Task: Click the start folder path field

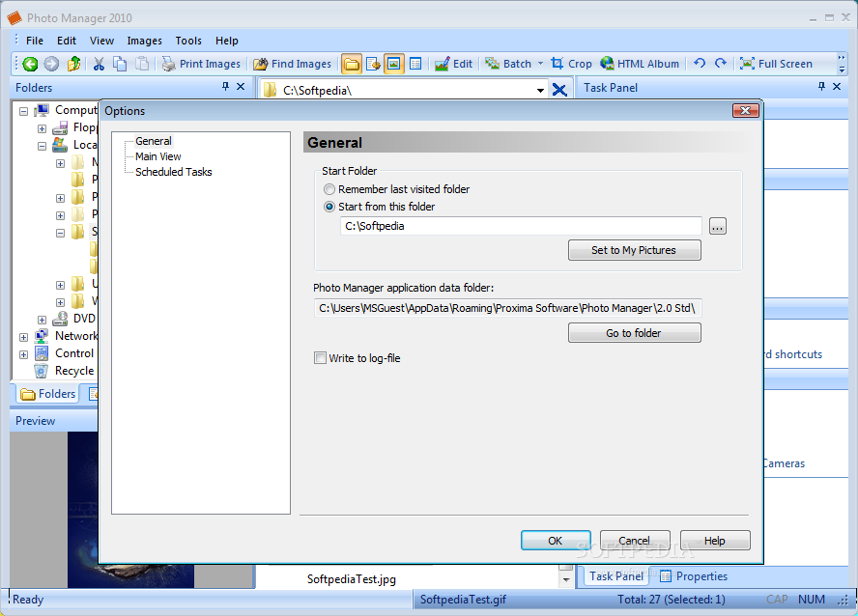Action: pyautogui.click(x=521, y=226)
